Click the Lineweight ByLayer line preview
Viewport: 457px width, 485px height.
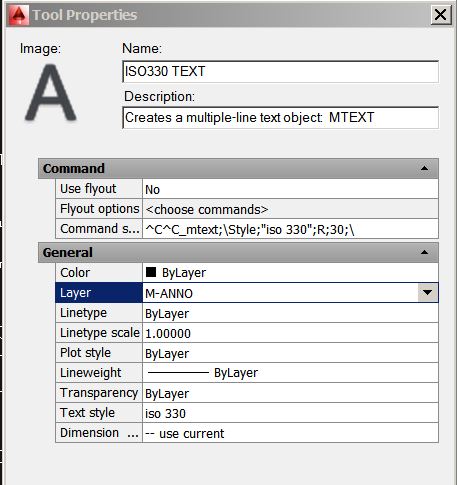pyautogui.click(x=178, y=373)
